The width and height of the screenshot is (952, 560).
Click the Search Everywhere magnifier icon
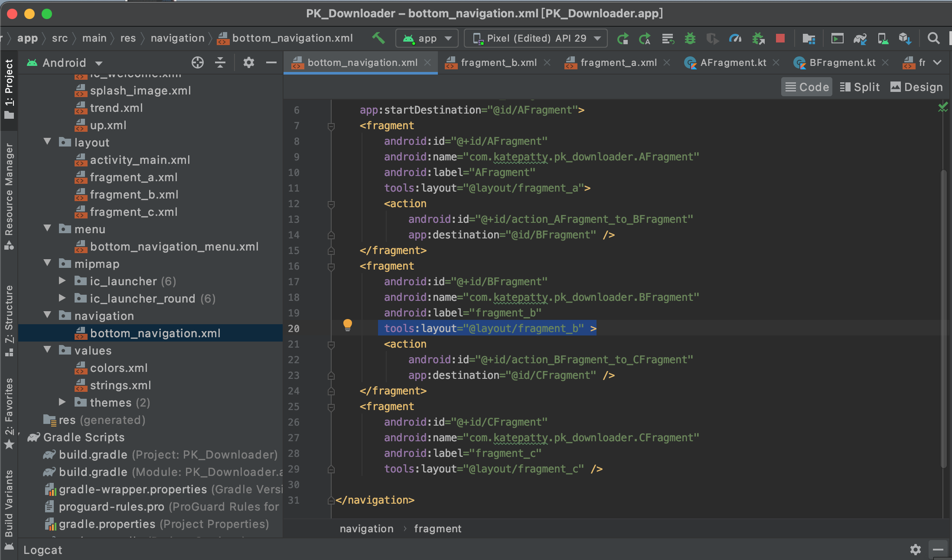tap(933, 38)
